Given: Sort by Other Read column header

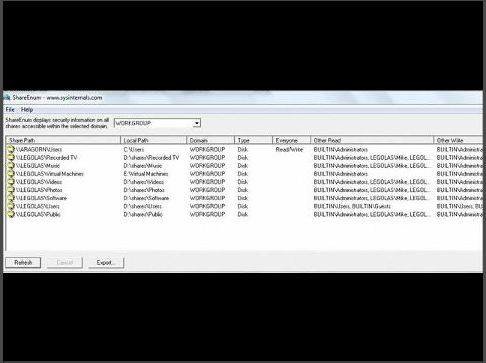Looking at the screenshot, I should 372,140.
